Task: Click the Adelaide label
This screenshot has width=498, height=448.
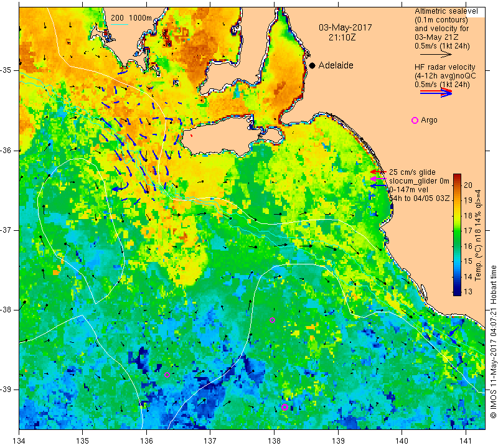Action: point(336,65)
